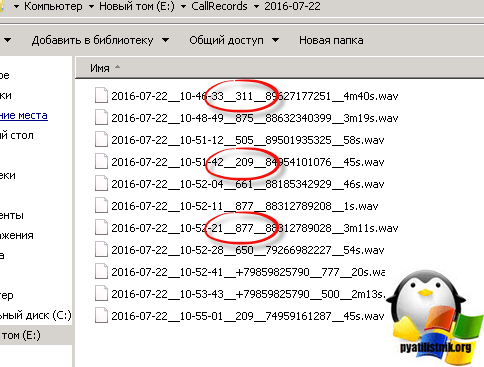Select file name ending 89501935325__58s.wav
Screen dimensions: 484x367
tap(248, 140)
